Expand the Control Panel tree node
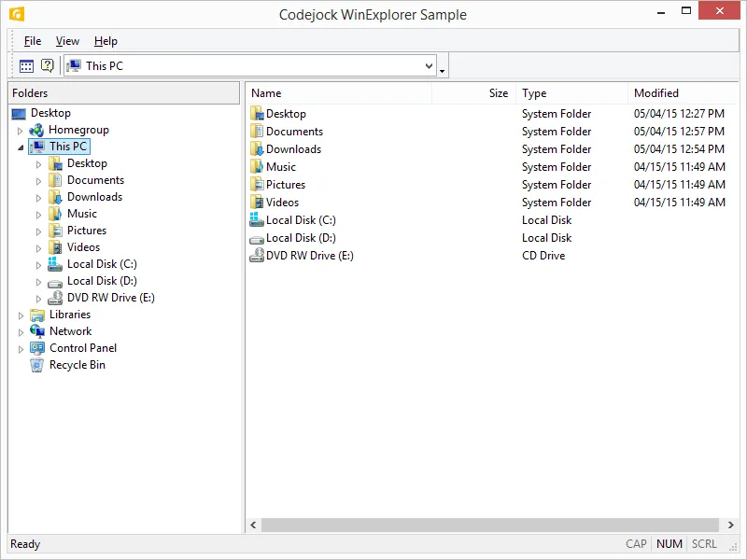This screenshot has height=560, width=747. [21, 349]
